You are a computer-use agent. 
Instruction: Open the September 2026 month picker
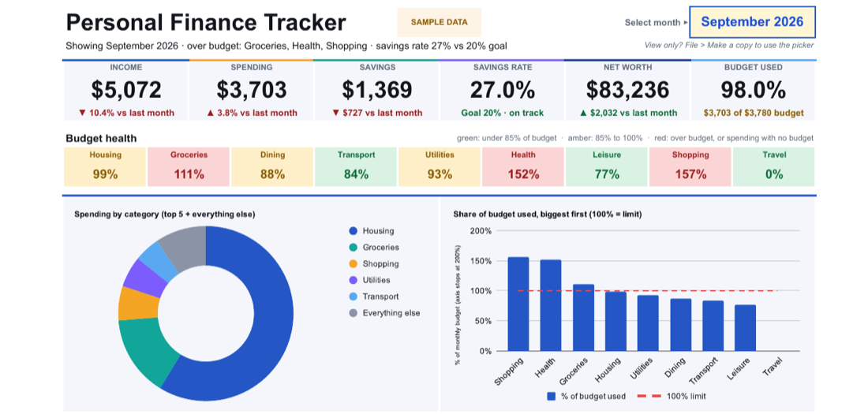coord(752,22)
